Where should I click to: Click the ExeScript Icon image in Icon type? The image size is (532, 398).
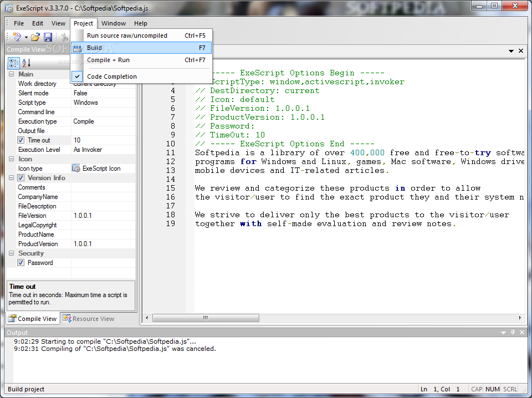[76, 169]
